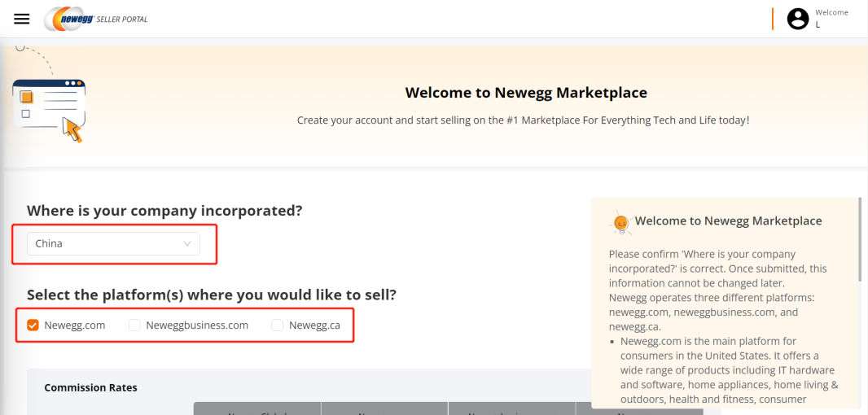The height and width of the screenshot is (415, 868).
Task: Click the orange cursor arrow graphic in the banner
Action: click(74, 130)
